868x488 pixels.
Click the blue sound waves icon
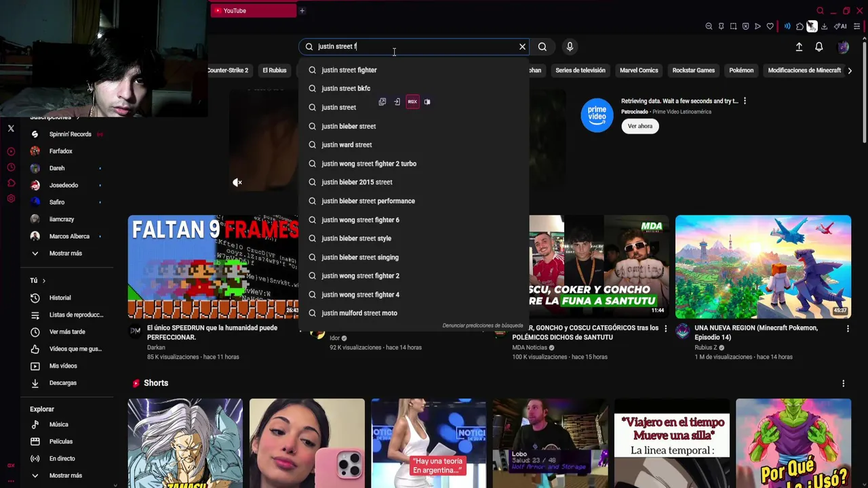pos(787,26)
